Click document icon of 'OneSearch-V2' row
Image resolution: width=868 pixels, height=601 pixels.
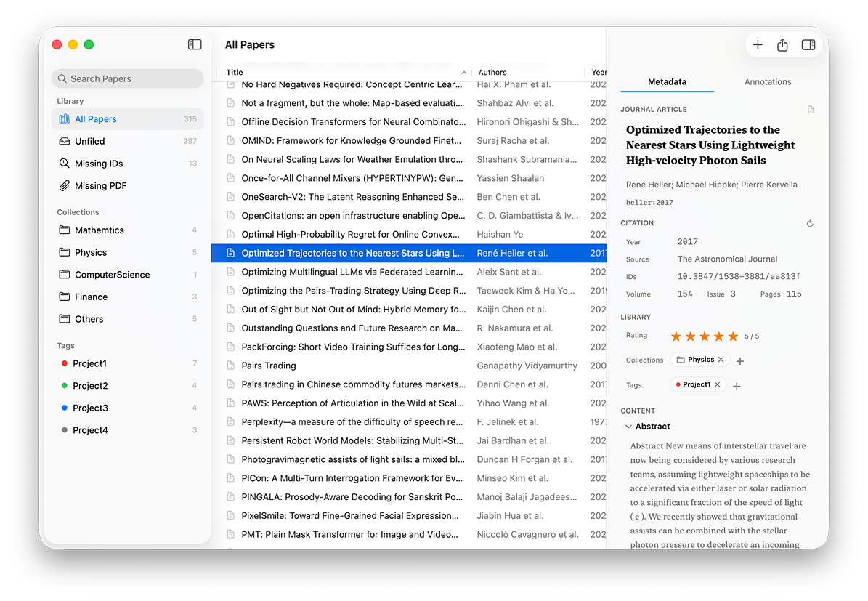click(231, 197)
